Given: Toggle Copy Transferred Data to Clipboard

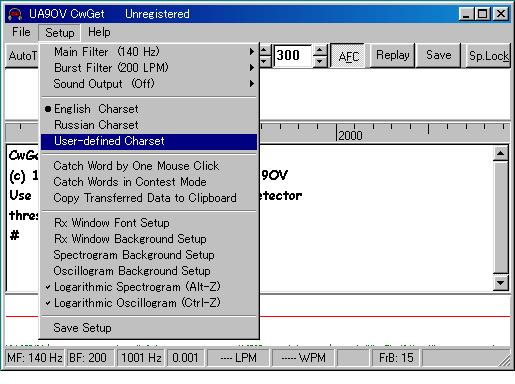Looking at the screenshot, I should click(149, 198).
